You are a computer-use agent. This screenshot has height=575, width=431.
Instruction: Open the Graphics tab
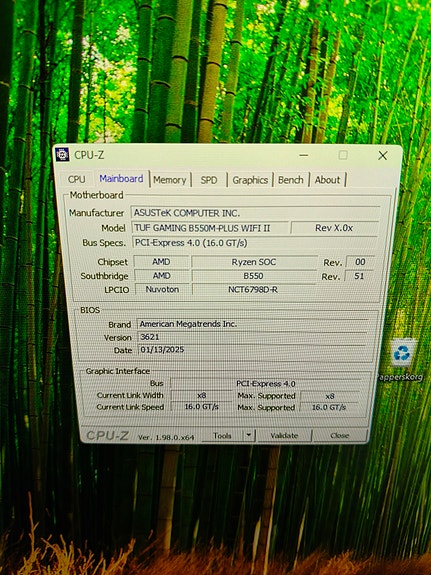click(250, 180)
